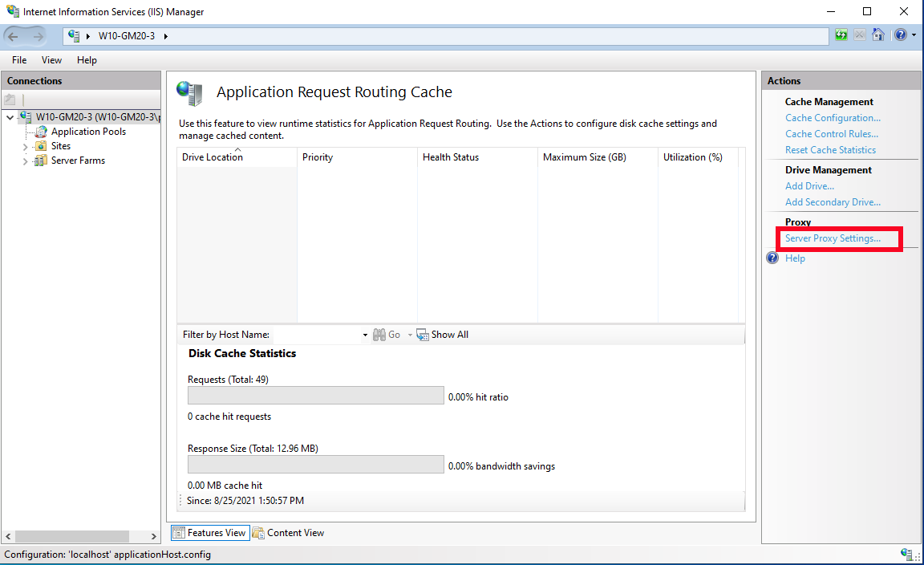Open the Filter by Host Name dropdown
924x565 pixels.
click(364, 334)
